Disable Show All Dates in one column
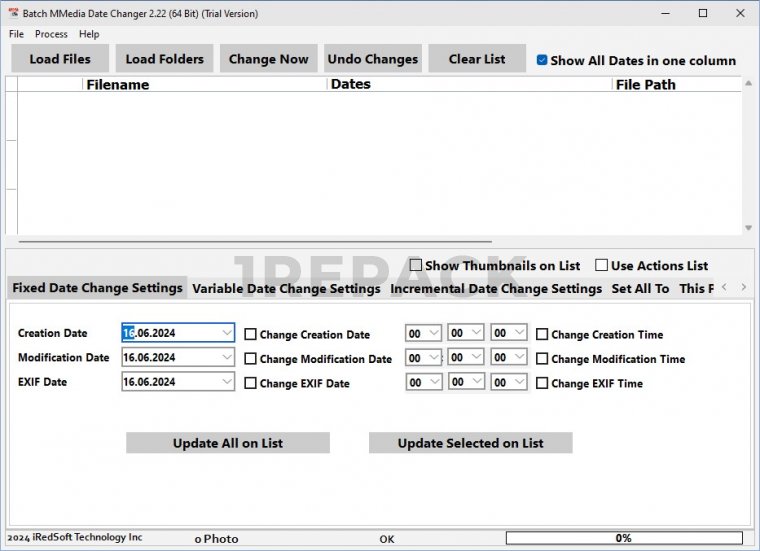The image size is (760, 551). click(x=542, y=60)
